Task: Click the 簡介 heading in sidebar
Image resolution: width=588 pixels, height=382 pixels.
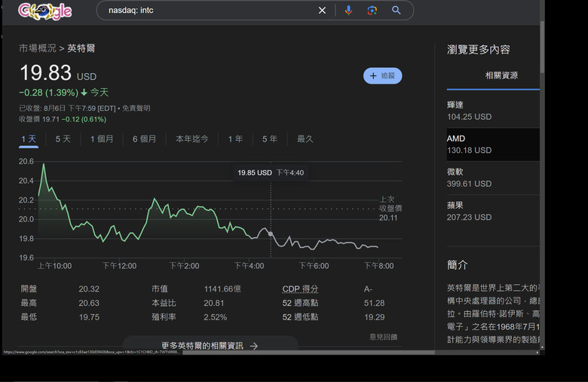Action: pyautogui.click(x=457, y=265)
